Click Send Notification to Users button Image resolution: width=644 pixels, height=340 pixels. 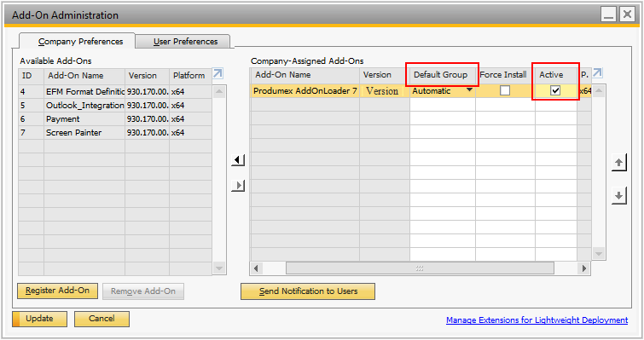(308, 291)
